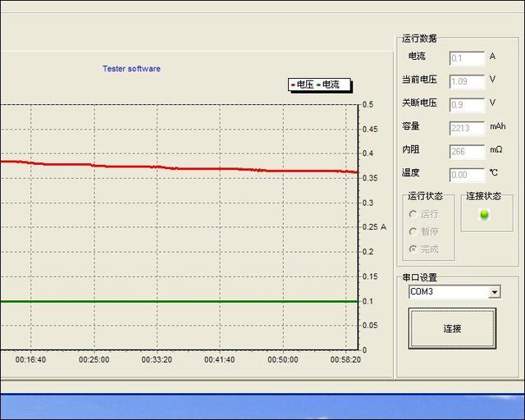
Task: Select the 暂停 radio button
Action: click(x=413, y=231)
